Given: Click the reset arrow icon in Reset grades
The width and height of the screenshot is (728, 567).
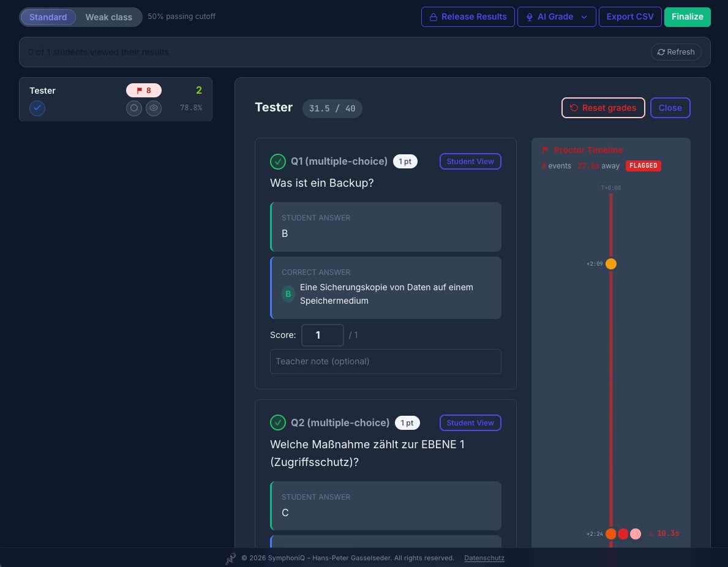Looking at the screenshot, I should pos(574,108).
